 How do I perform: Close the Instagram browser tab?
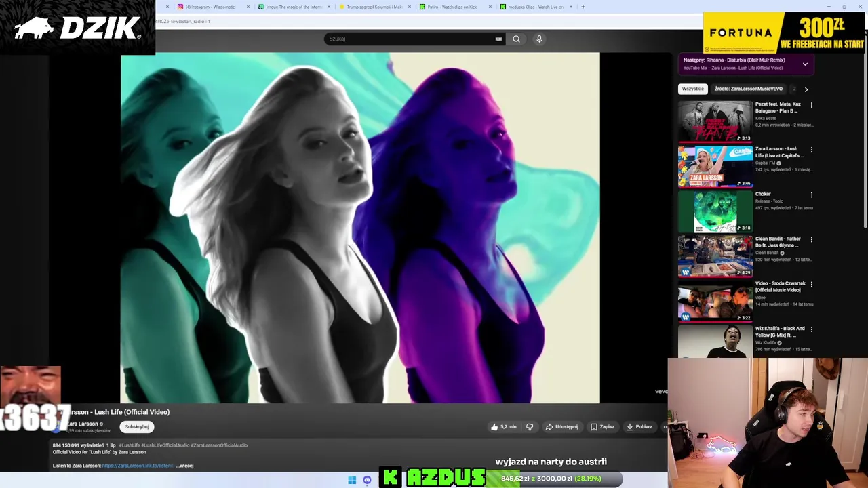[x=248, y=7]
